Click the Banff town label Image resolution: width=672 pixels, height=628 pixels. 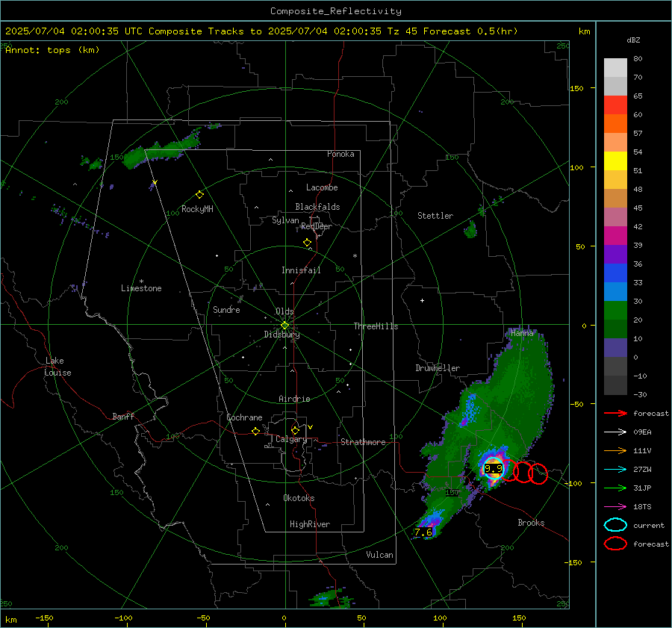pos(123,417)
